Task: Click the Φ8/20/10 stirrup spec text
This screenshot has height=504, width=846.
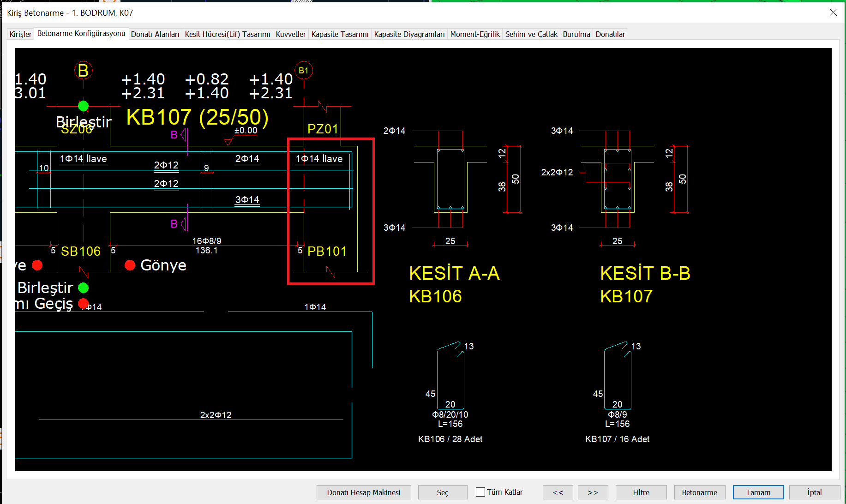Action: tap(450, 414)
